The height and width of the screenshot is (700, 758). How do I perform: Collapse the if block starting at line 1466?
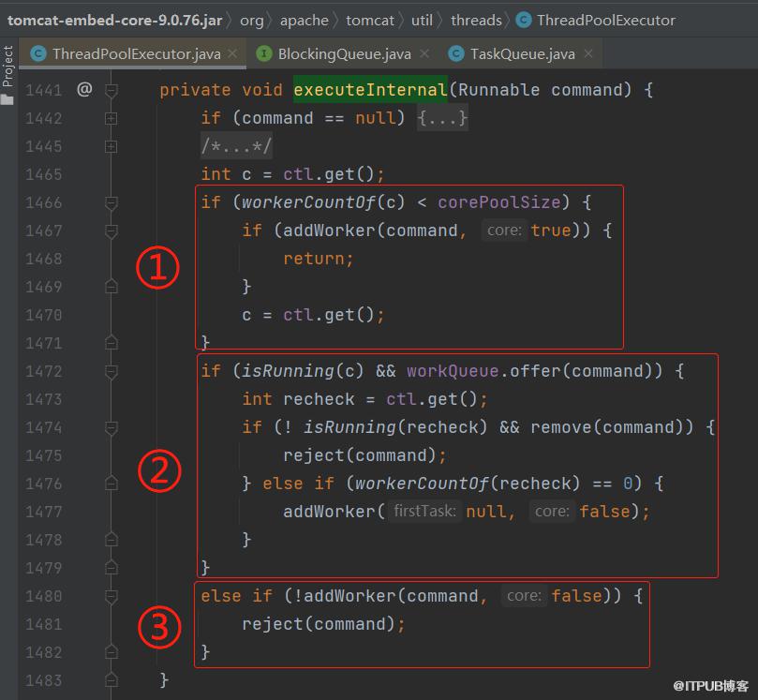pyautogui.click(x=111, y=202)
